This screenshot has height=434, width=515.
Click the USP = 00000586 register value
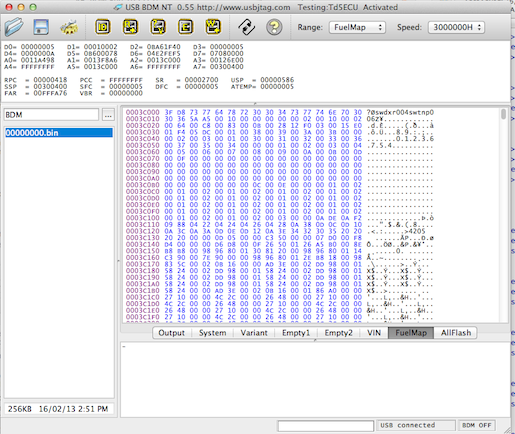pos(262,80)
